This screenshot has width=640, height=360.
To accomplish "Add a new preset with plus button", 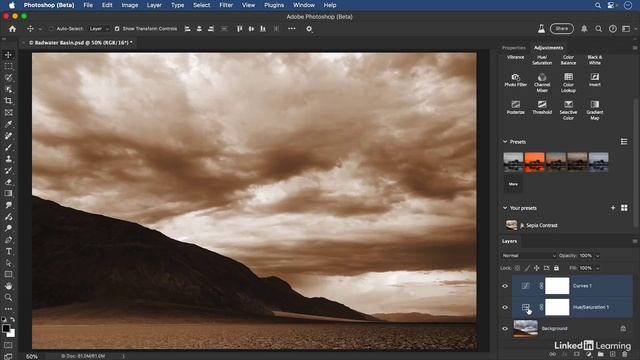I will coord(613,208).
